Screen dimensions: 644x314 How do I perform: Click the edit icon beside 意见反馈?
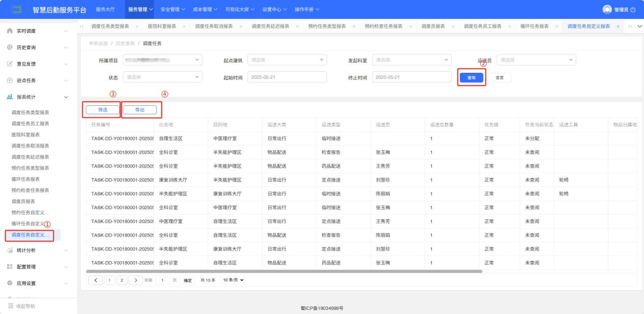(x=10, y=64)
